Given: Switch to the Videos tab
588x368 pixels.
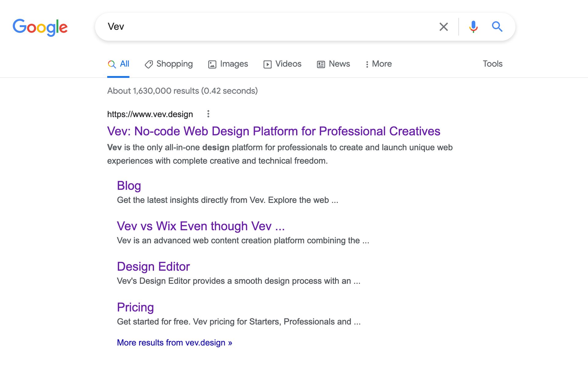Looking at the screenshot, I should [282, 64].
